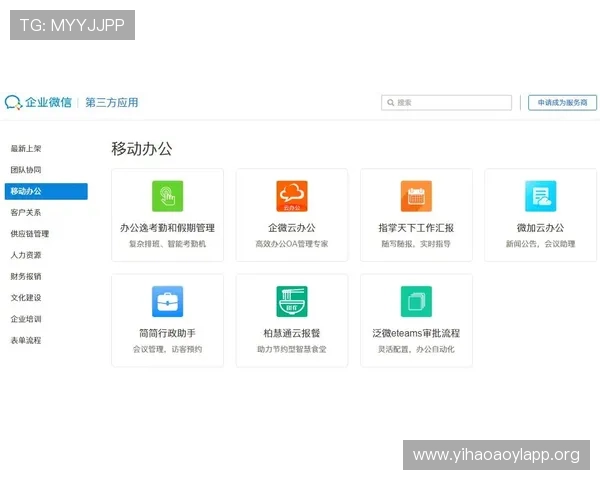This screenshot has height=480, width=600.
Task: Open the 微加云办公 blue document icon
Action: [540, 196]
